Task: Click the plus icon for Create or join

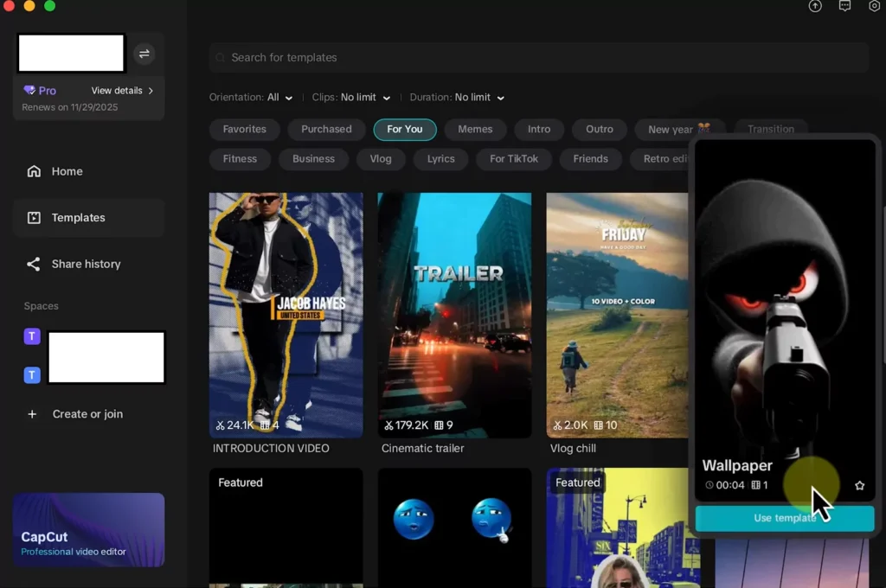Action: (33, 414)
